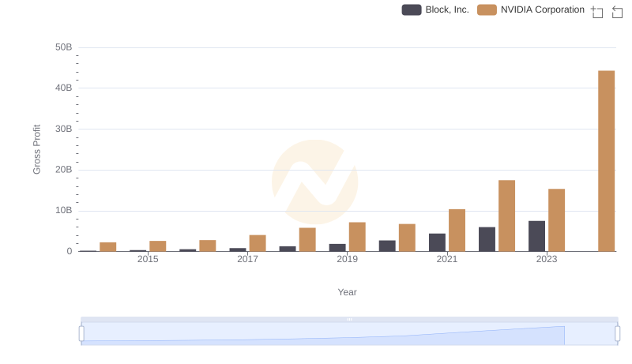This screenshot has height=364, width=632.
Task: Click the area preview inside range slider
Action: 349,334
